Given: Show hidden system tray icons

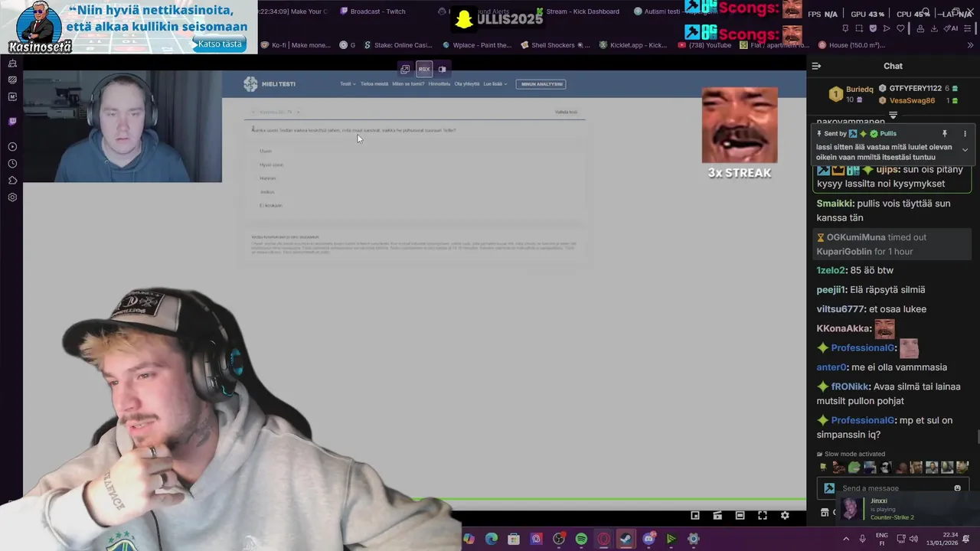Looking at the screenshot, I should coord(846,540).
